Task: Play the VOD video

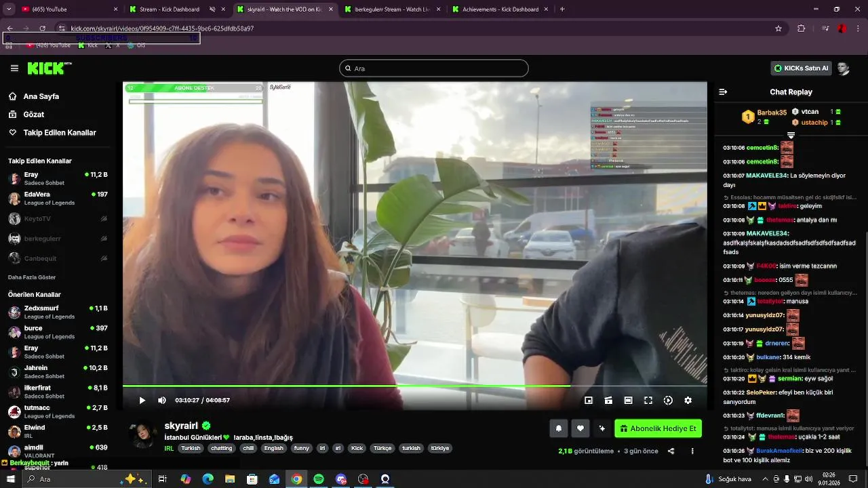Action: pos(142,401)
